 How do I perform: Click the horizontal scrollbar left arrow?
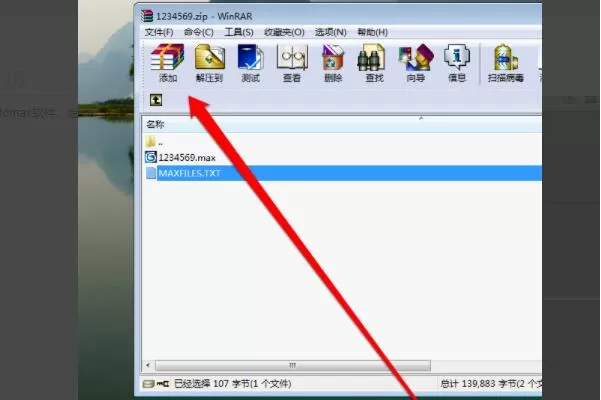(148, 365)
